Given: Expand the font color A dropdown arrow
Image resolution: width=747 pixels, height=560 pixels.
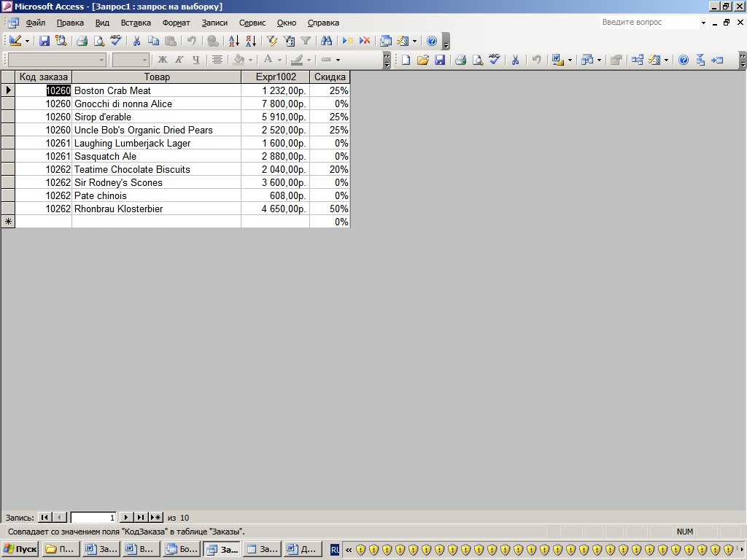Looking at the screenshot, I should [x=279, y=60].
